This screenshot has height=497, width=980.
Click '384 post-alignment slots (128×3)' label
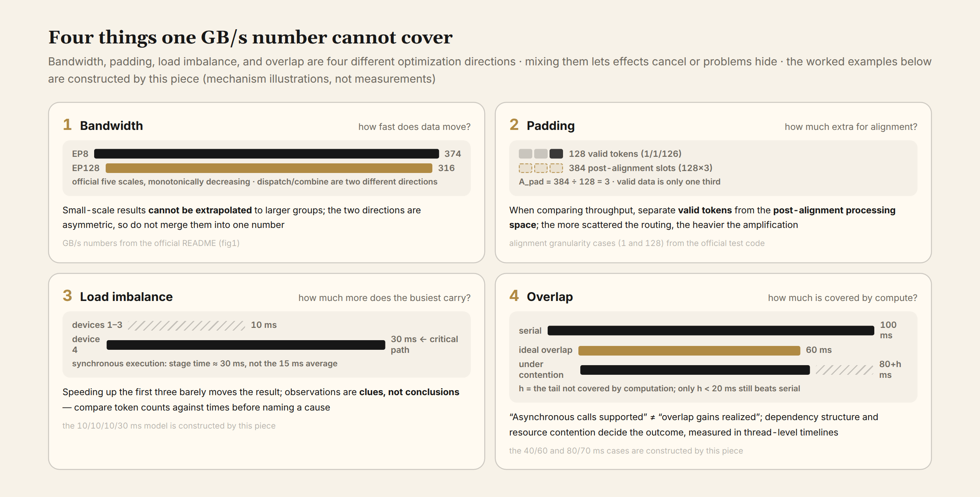point(641,168)
